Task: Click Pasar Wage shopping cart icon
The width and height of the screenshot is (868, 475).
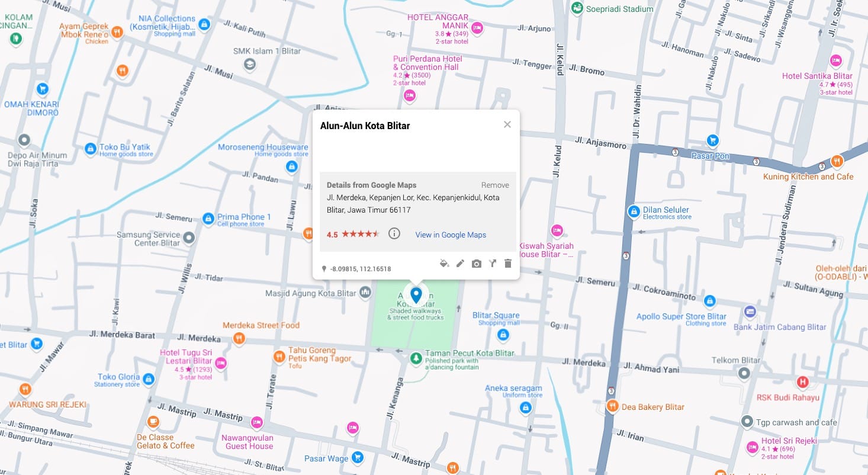Action: (x=357, y=457)
